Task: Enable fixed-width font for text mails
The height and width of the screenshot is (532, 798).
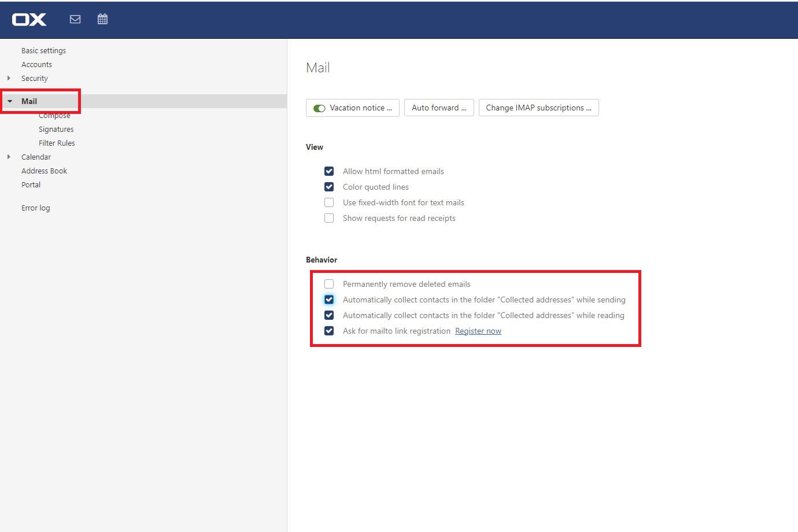Action: click(329, 202)
